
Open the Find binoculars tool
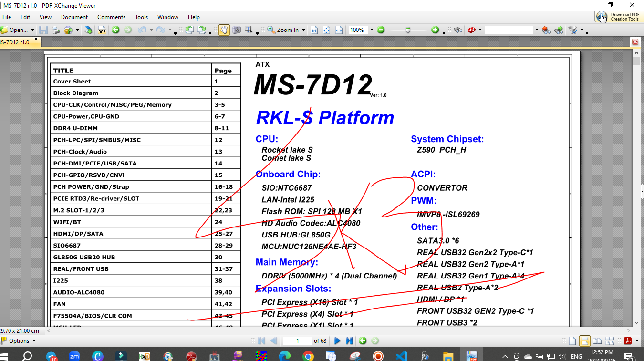tap(458, 30)
